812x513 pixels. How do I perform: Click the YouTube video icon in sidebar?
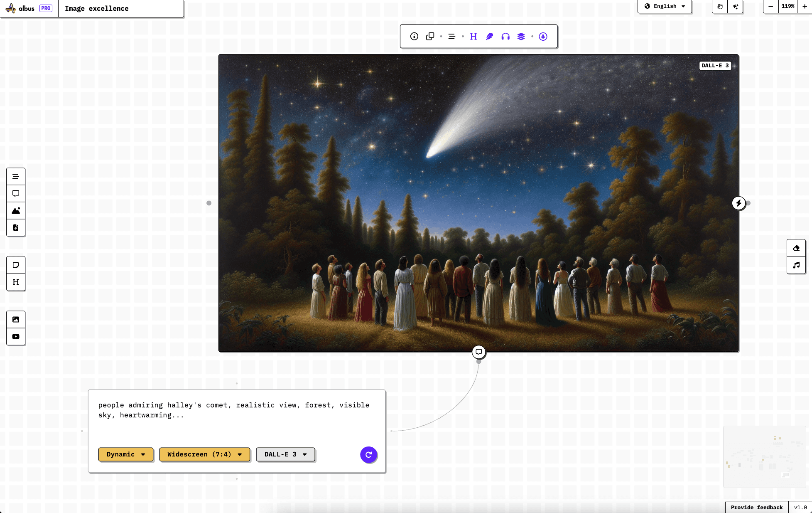tap(16, 337)
